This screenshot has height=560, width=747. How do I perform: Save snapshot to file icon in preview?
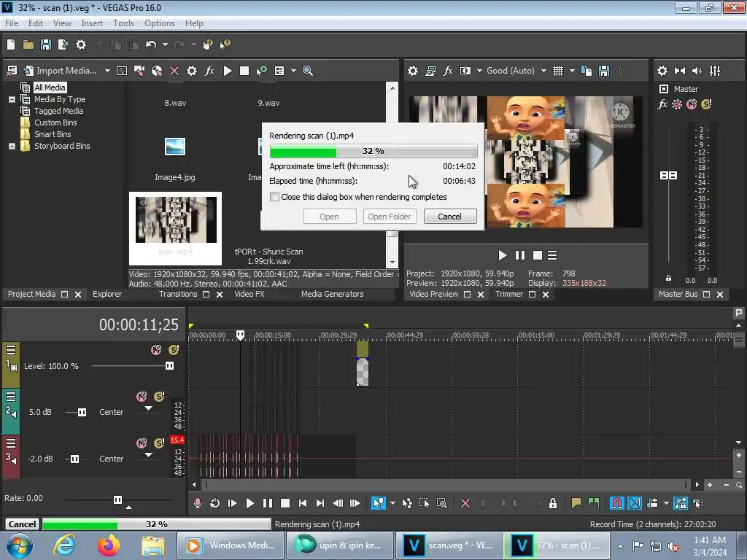604,71
